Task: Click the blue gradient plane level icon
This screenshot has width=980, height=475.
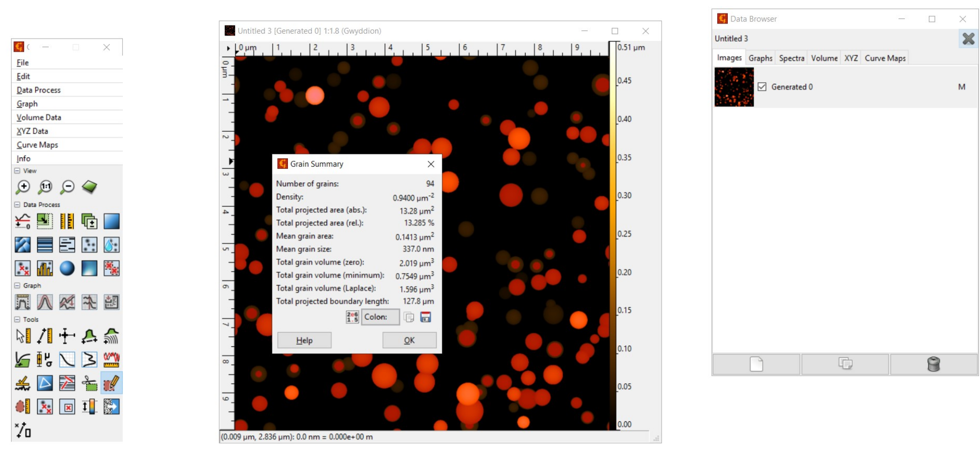Action: click(111, 221)
